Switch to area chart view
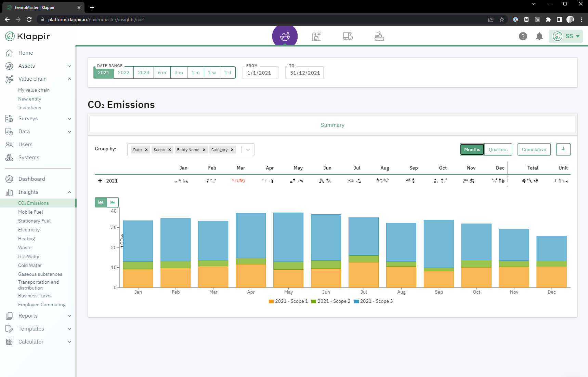 pyautogui.click(x=113, y=202)
